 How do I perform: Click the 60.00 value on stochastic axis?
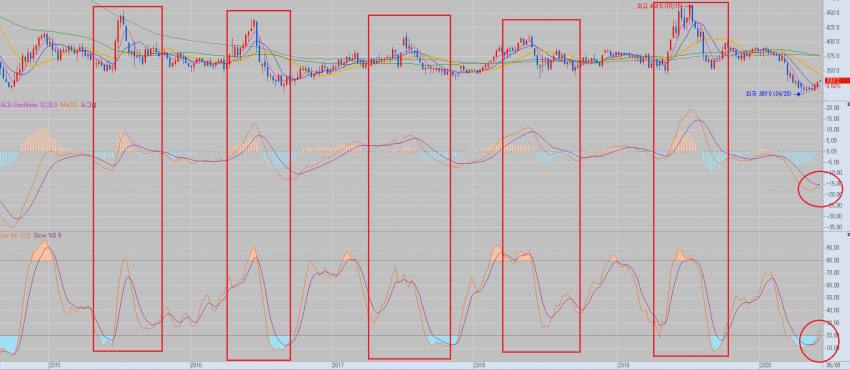coord(834,285)
